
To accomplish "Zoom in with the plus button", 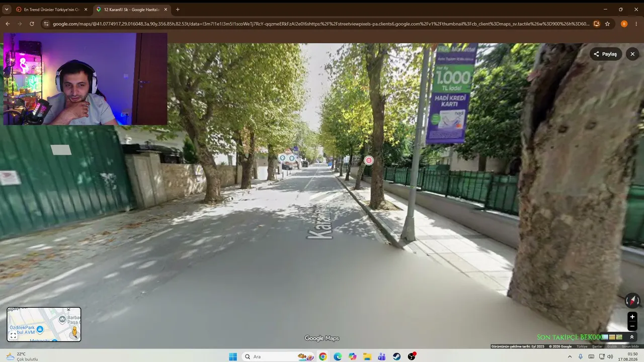I will [x=632, y=317].
